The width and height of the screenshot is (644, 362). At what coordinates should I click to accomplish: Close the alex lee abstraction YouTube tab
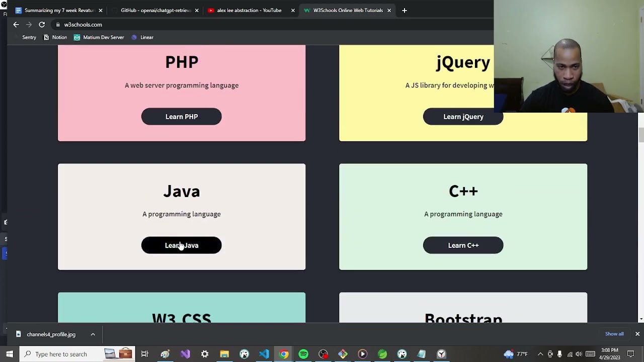[x=293, y=10]
